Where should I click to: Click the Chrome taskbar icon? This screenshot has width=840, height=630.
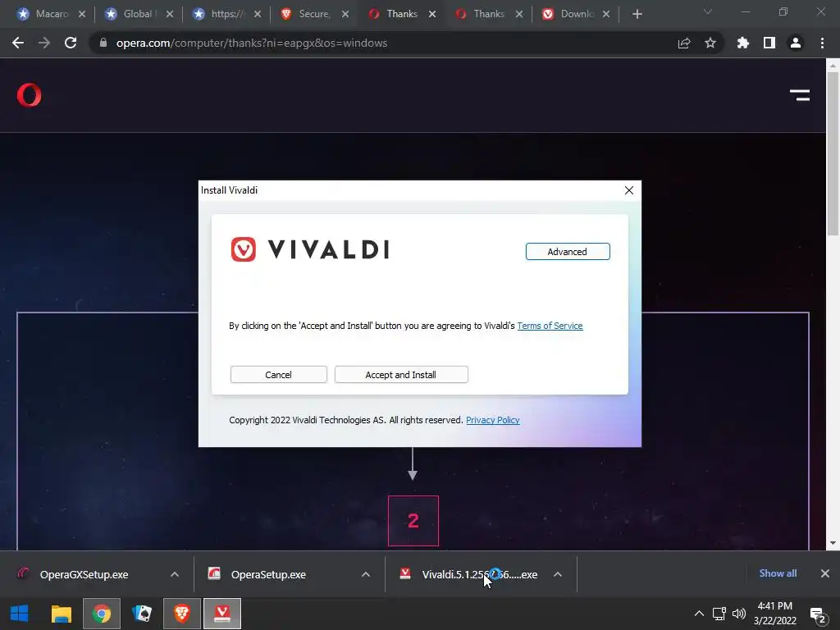(x=101, y=614)
